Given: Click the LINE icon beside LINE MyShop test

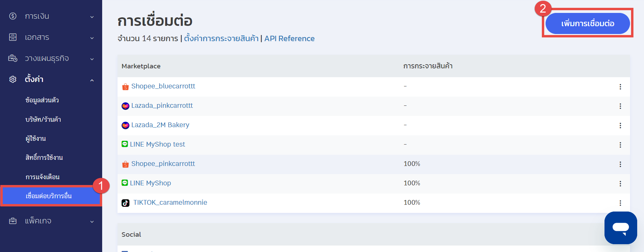Looking at the screenshot, I should pyautogui.click(x=125, y=144).
